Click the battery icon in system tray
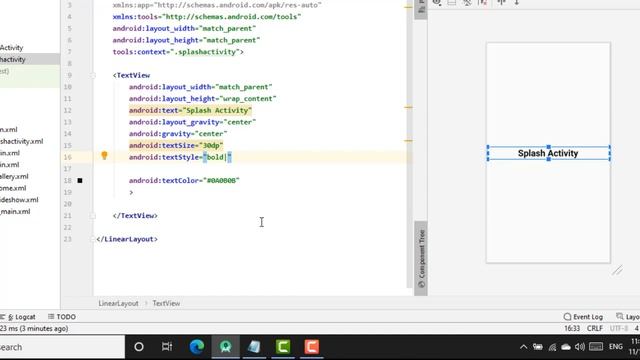The width and height of the screenshot is (640, 360). pyautogui.click(x=538, y=347)
